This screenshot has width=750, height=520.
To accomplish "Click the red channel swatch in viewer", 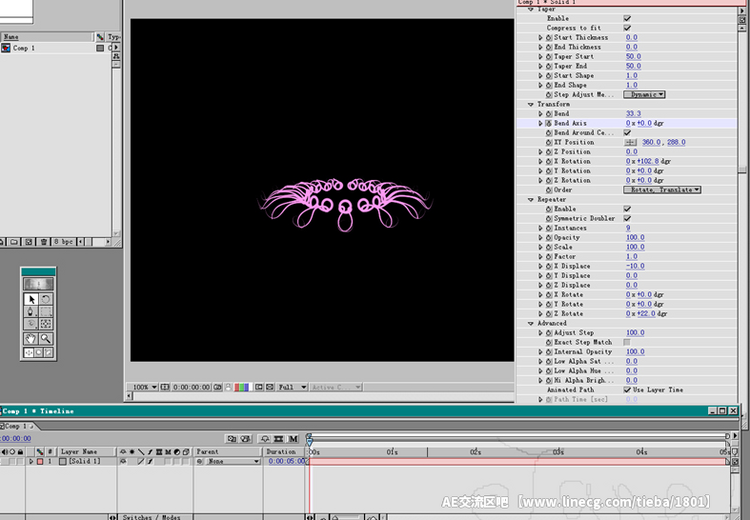I will (x=236, y=387).
